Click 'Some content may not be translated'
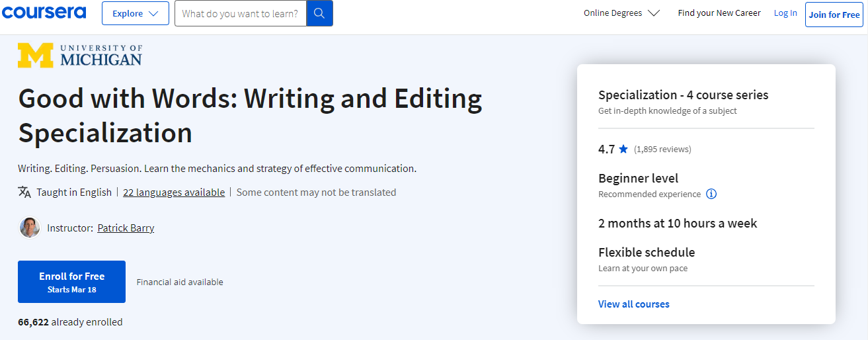 [x=316, y=192]
